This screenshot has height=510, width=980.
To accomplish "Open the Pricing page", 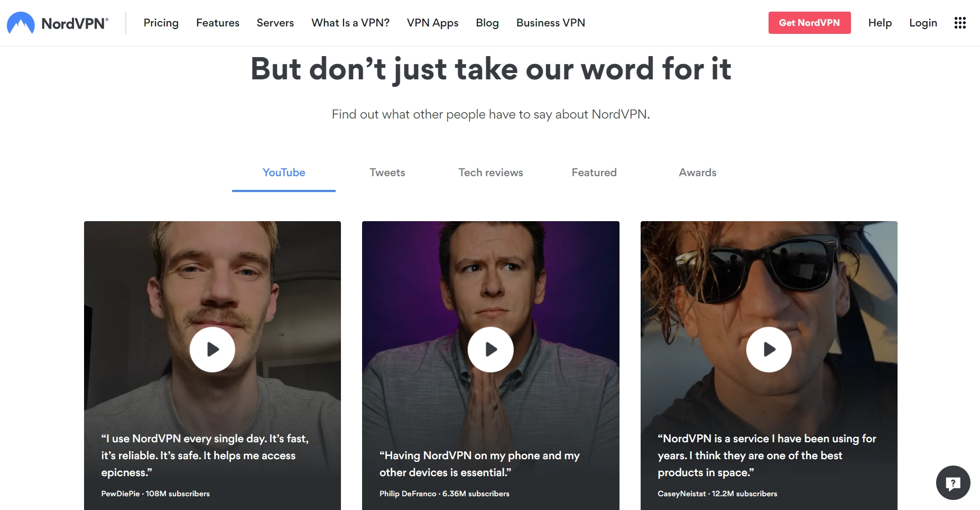I will (x=161, y=23).
